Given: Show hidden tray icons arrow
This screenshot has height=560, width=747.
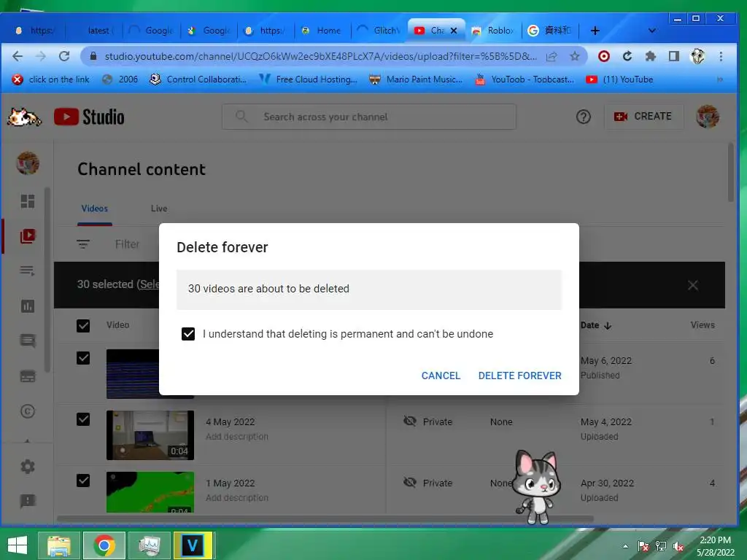Looking at the screenshot, I should pos(625,546).
